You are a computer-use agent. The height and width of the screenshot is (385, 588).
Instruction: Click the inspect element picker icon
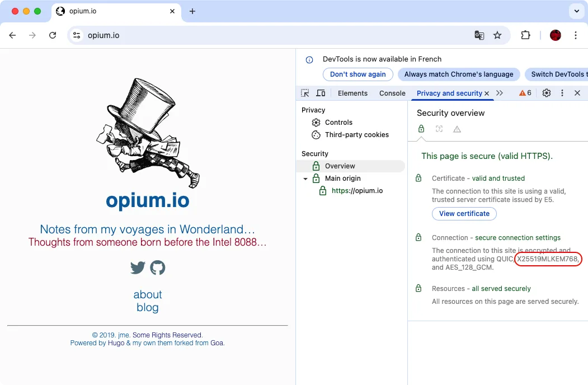click(x=305, y=93)
